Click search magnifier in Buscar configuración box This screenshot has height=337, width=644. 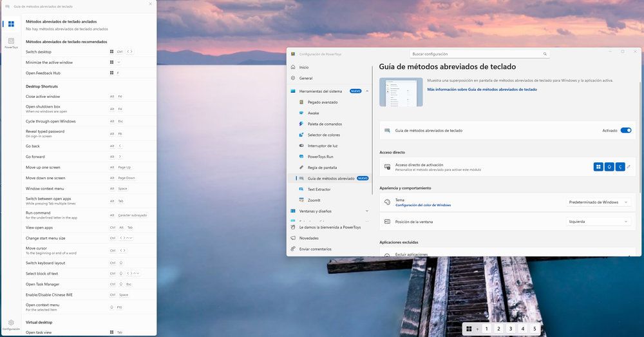click(545, 54)
